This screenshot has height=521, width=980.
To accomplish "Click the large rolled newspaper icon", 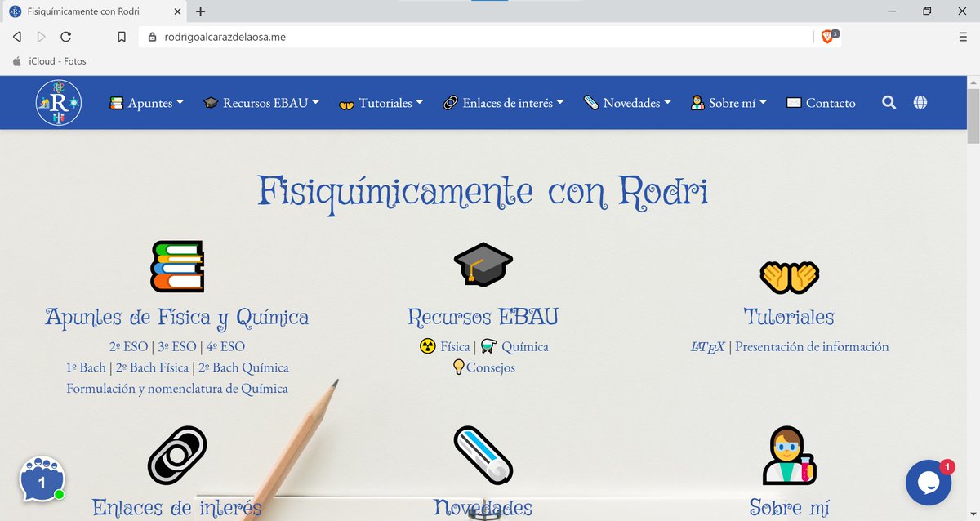I will pos(483,455).
